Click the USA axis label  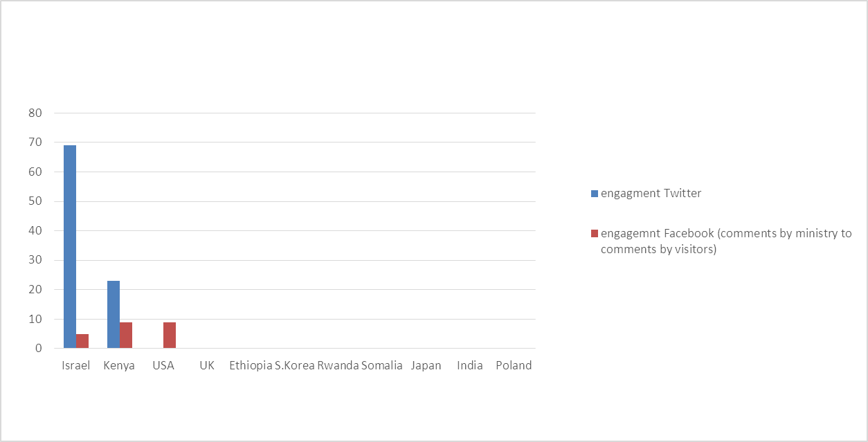coord(163,365)
